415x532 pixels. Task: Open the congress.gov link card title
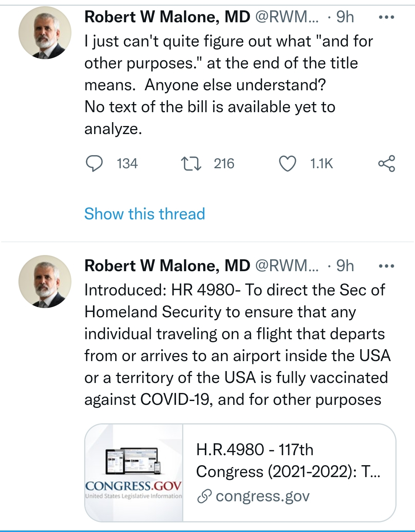[288, 461]
